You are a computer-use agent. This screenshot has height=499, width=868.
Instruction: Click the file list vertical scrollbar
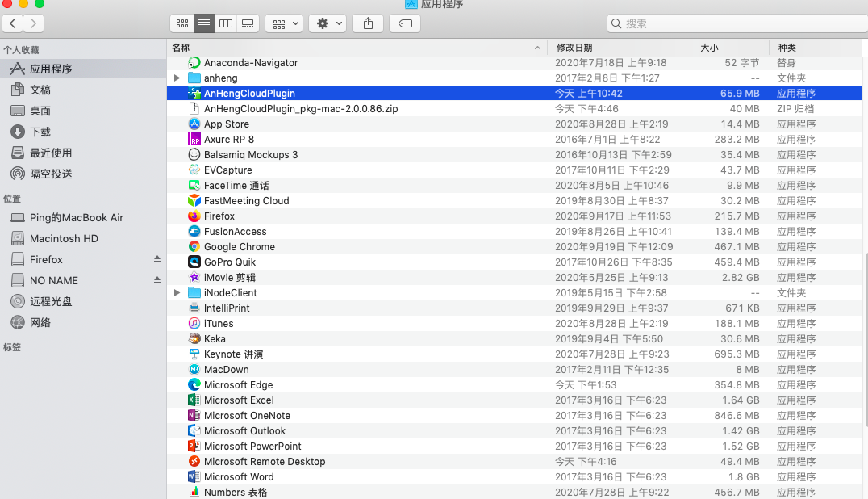[866, 340]
